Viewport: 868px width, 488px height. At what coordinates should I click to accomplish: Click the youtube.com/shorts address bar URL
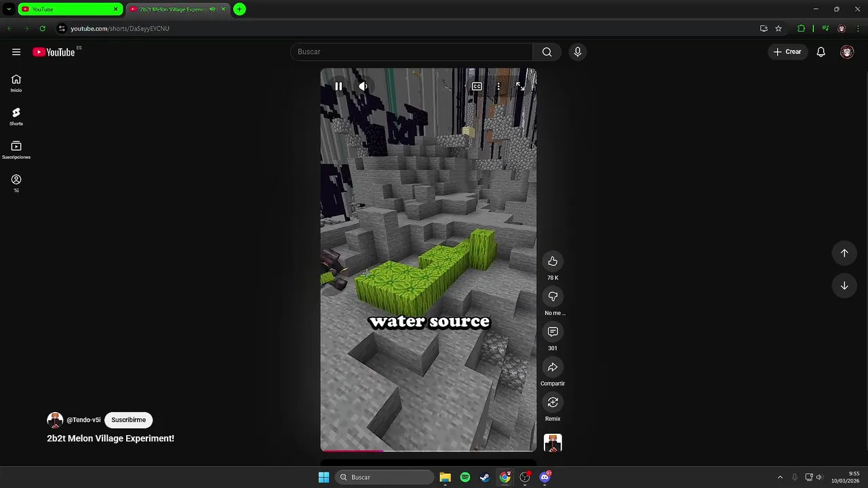[x=120, y=28]
